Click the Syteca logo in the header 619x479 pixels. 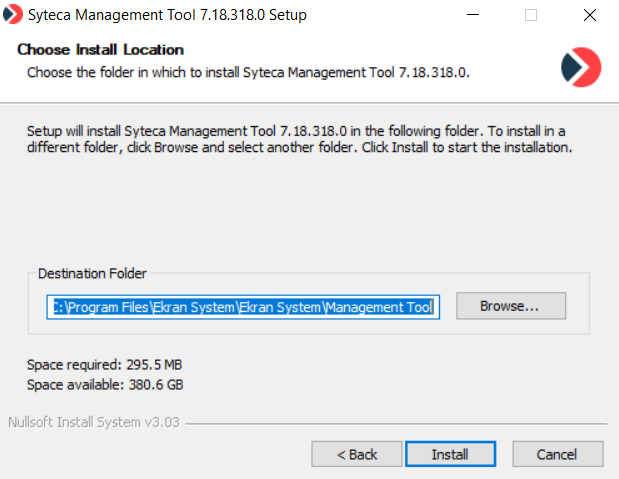coord(581,66)
